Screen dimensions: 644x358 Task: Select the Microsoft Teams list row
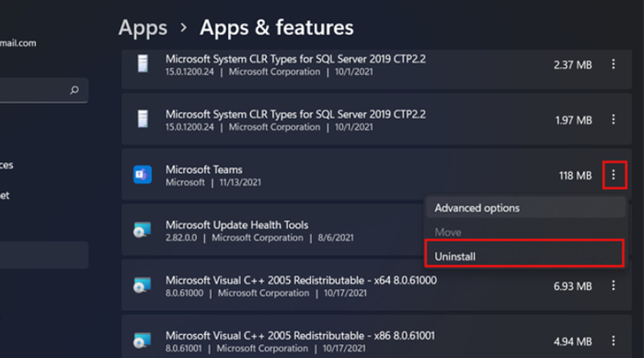click(376, 175)
